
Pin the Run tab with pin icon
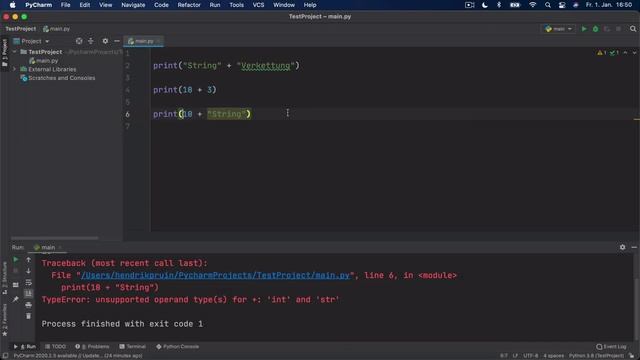pos(16,299)
